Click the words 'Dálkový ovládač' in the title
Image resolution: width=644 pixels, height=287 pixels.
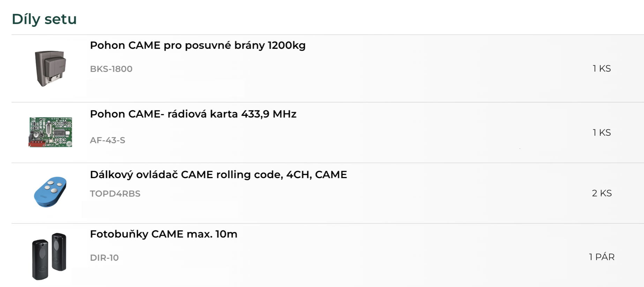[x=134, y=175]
